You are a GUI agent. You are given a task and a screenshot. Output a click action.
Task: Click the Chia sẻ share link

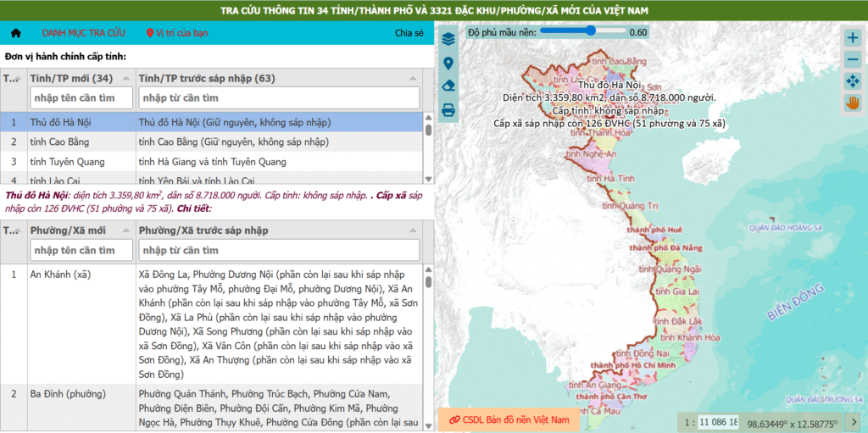[x=409, y=33]
